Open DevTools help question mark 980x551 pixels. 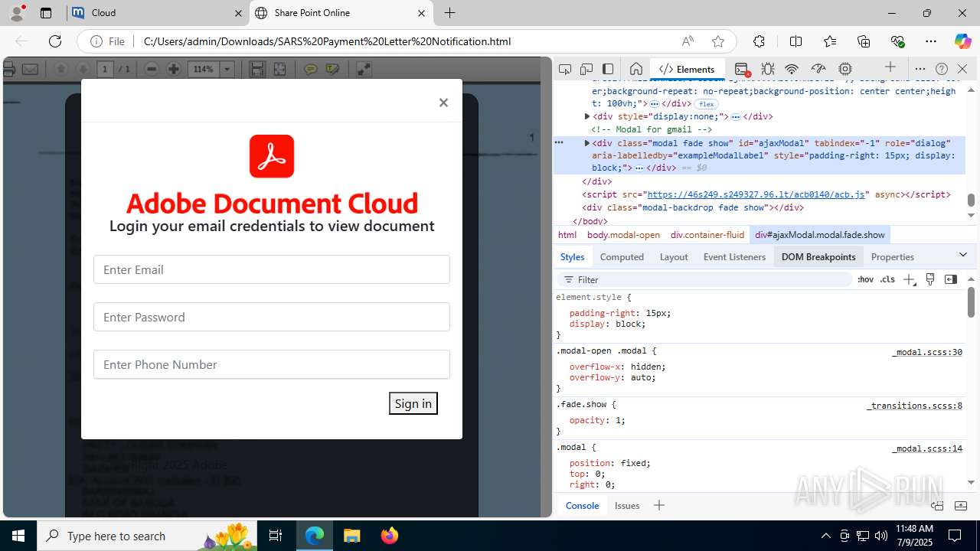(x=942, y=69)
